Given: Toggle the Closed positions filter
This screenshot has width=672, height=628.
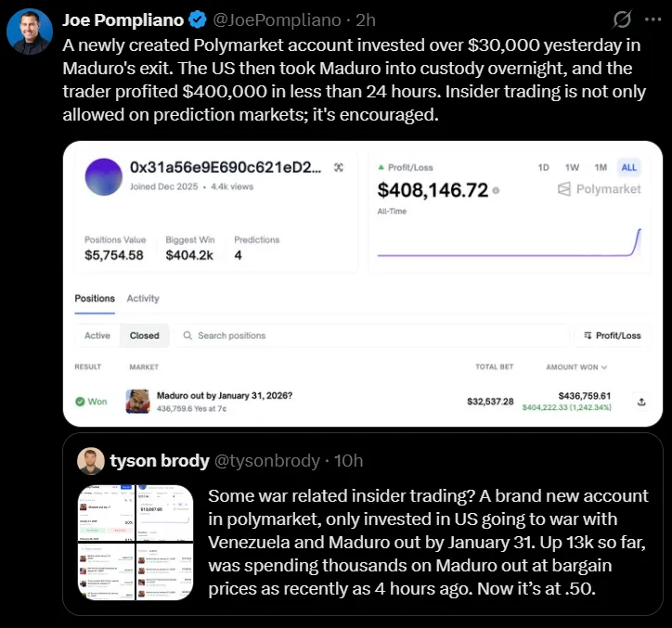Looking at the screenshot, I should point(144,335).
